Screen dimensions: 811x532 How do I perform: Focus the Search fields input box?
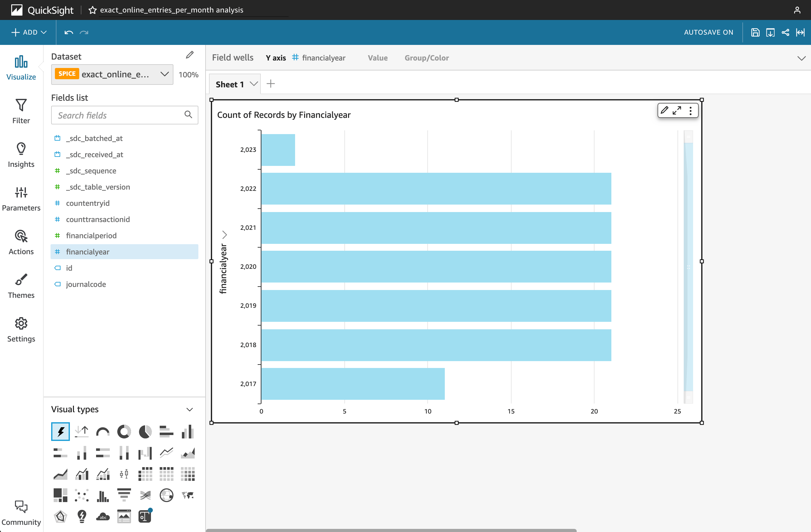point(124,115)
